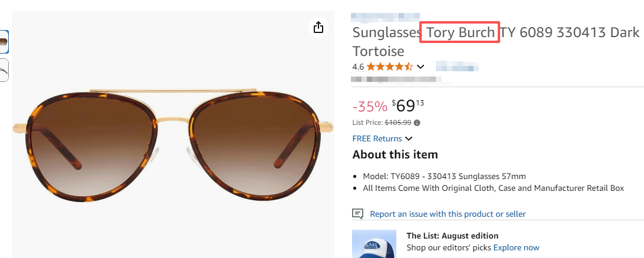The height and width of the screenshot is (258, 644).
Task: Click the share icon above the product image
Action: pyautogui.click(x=318, y=27)
